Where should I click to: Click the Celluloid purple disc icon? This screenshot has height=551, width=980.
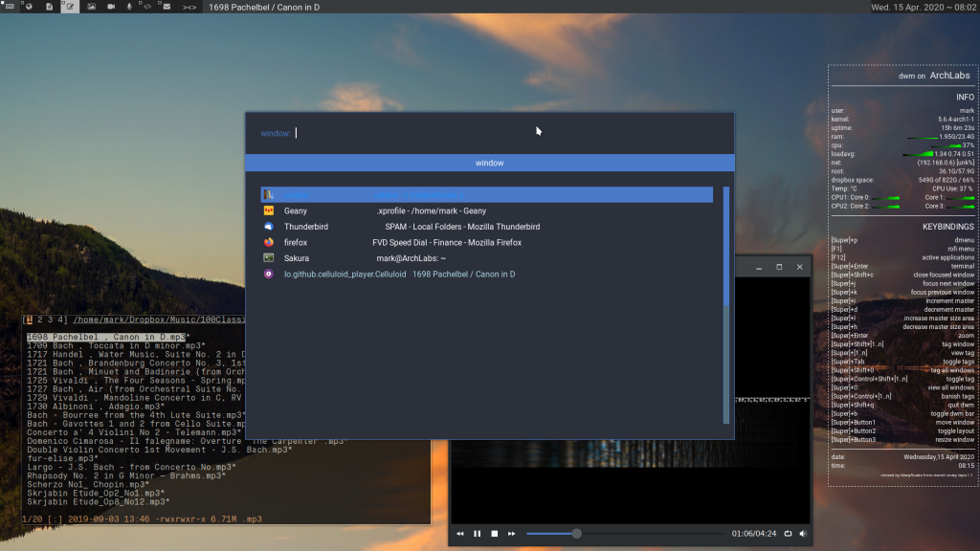click(268, 275)
